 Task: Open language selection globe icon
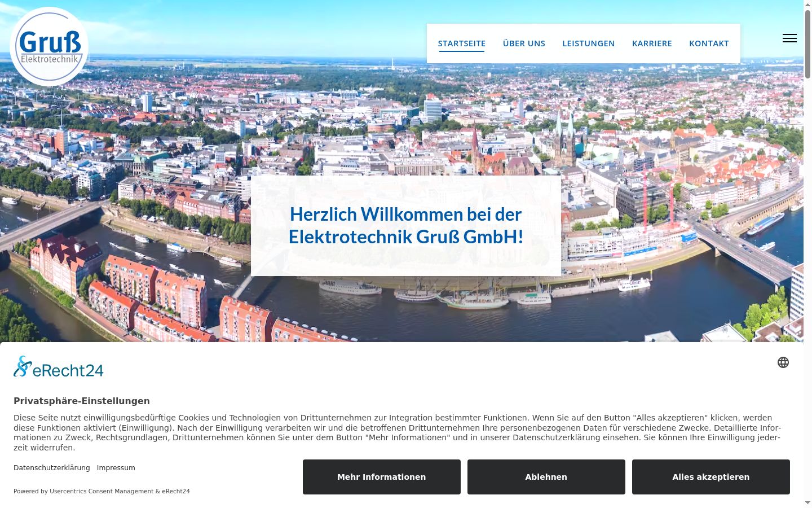[x=783, y=362]
